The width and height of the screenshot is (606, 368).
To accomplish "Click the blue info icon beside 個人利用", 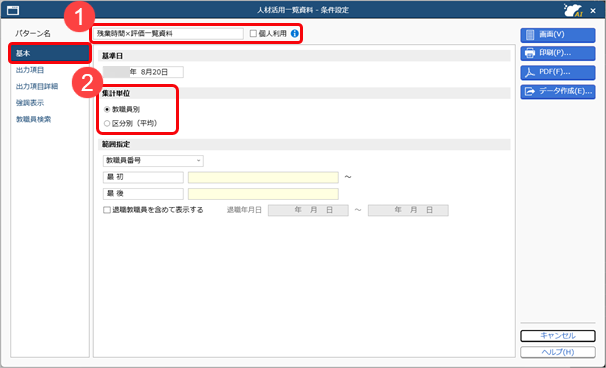I will [294, 34].
